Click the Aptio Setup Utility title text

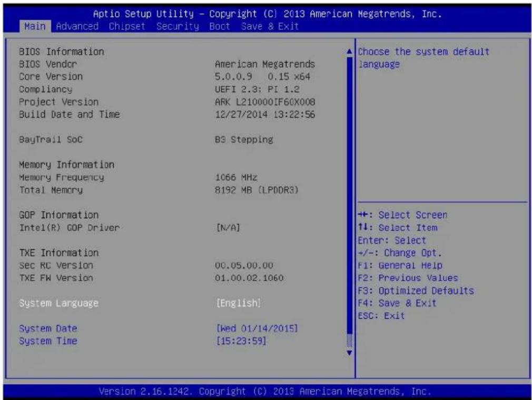pyautogui.click(x=268, y=14)
